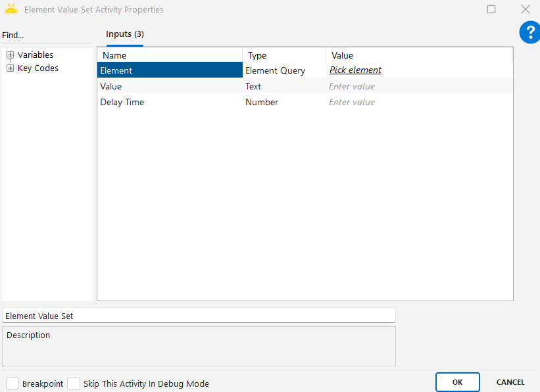Screen dimensions: 540x392
Task: Click the Element Value Set name field
Action: 199,316
